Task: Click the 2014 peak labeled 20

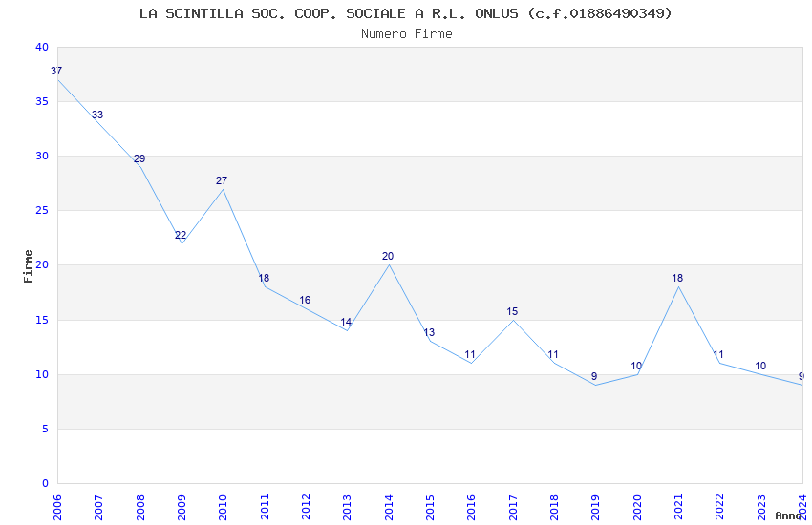Action: pyautogui.click(x=388, y=257)
